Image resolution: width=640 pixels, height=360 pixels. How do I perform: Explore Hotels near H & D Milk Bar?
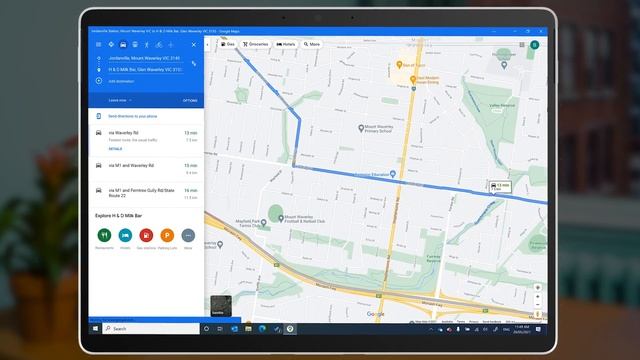(x=125, y=236)
